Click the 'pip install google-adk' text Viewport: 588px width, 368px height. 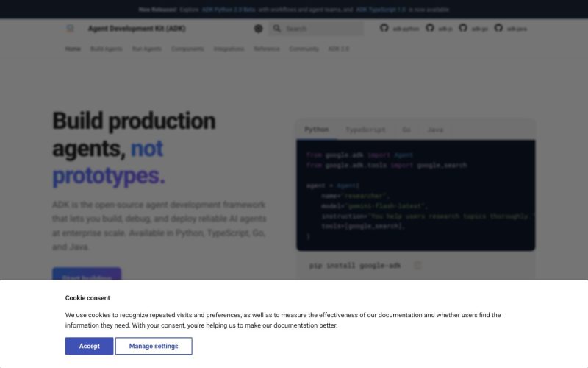[355, 266]
